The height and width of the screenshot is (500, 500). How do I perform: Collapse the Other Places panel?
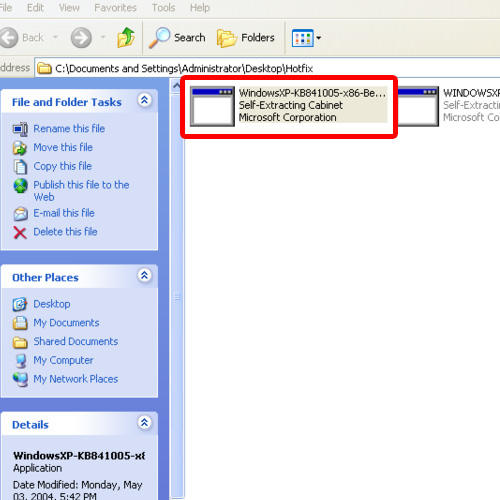pyautogui.click(x=144, y=275)
